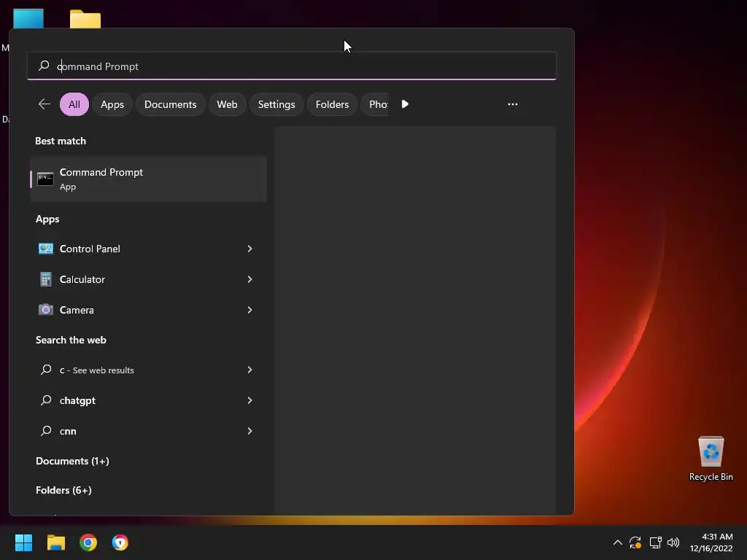Expand Camera result chevron
Screen dimensions: 747x560
pyautogui.click(x=249, y=310)
